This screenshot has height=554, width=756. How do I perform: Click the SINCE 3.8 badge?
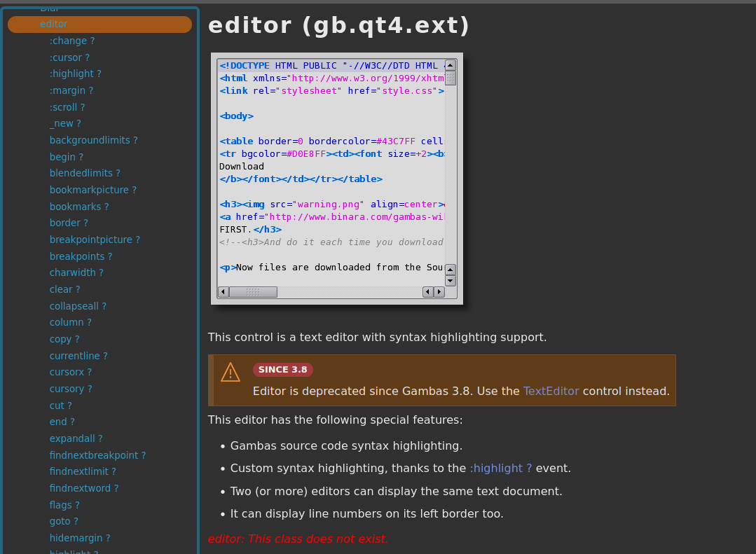coord(282,370)
